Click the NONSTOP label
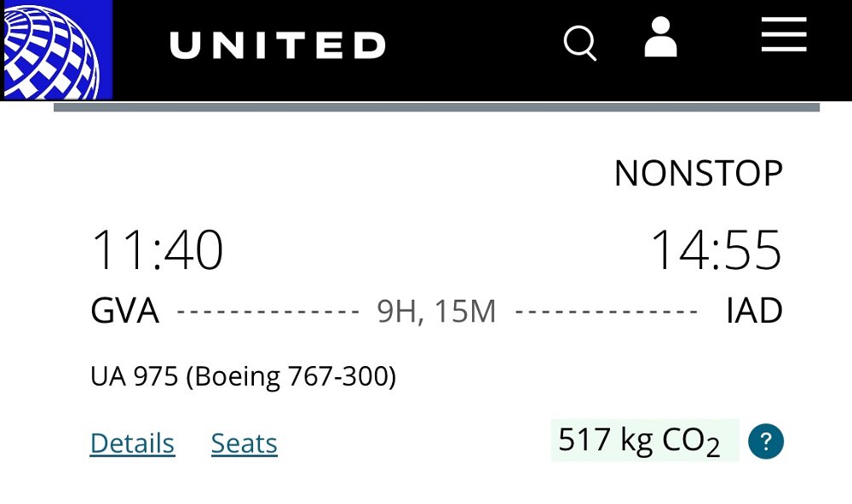This screenshot has width=852, height=504. click(x=698, y=174)
